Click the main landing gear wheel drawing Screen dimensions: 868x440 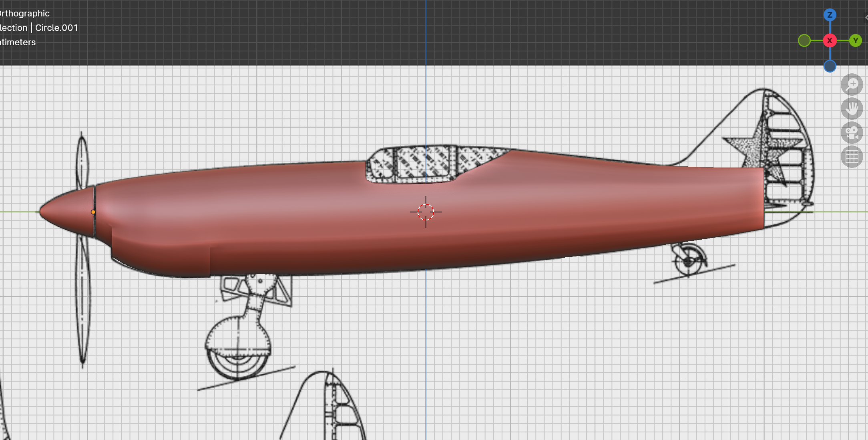237,349
